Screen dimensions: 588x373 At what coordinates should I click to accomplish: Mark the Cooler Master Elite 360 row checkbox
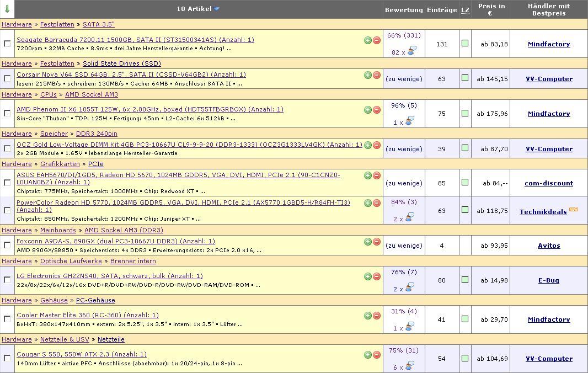pos(7,319)
